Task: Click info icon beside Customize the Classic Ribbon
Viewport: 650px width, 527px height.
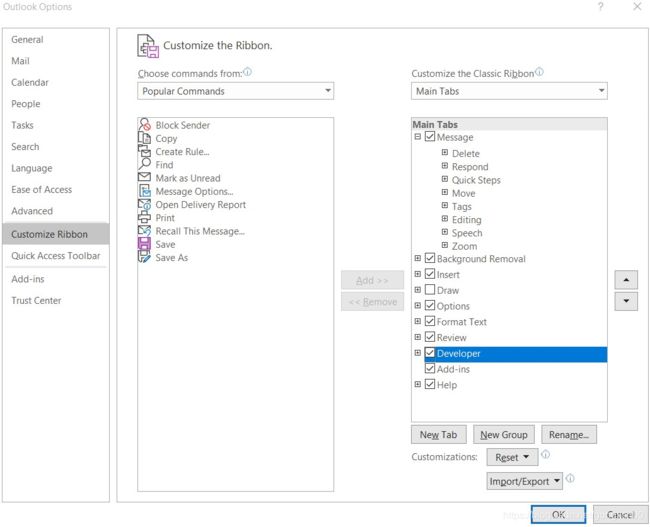Action: pos(539,72)
